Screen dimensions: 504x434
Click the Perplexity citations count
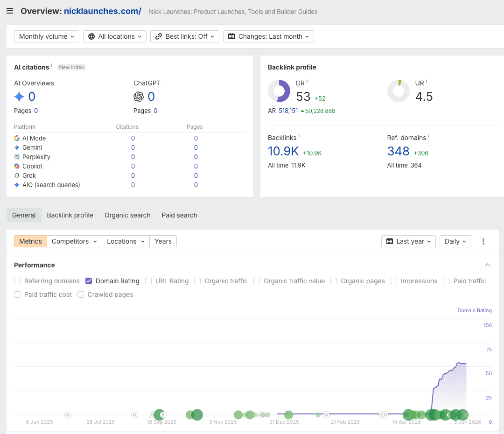pos(133,156)
